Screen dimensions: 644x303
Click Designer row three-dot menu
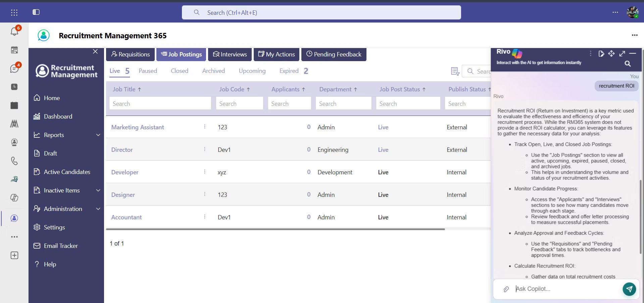pyautogui.click(x=205, y=194)
